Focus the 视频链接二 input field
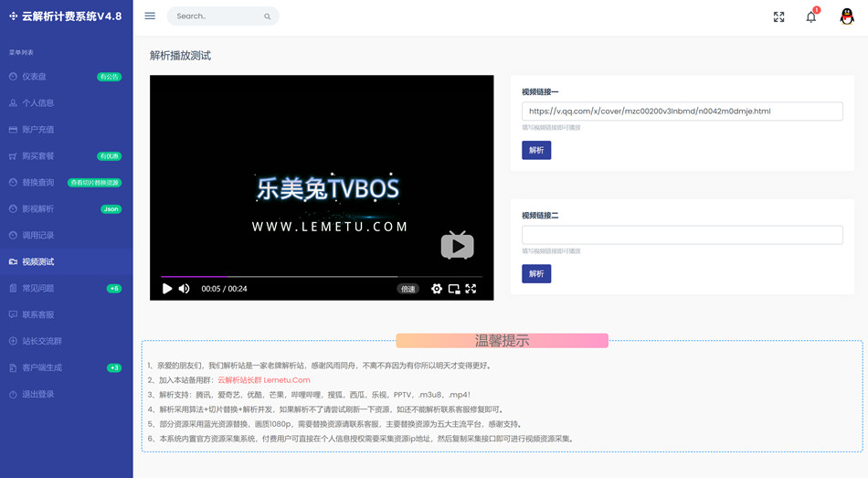Viewport: 868px width, 478px height. pos(682,235)
